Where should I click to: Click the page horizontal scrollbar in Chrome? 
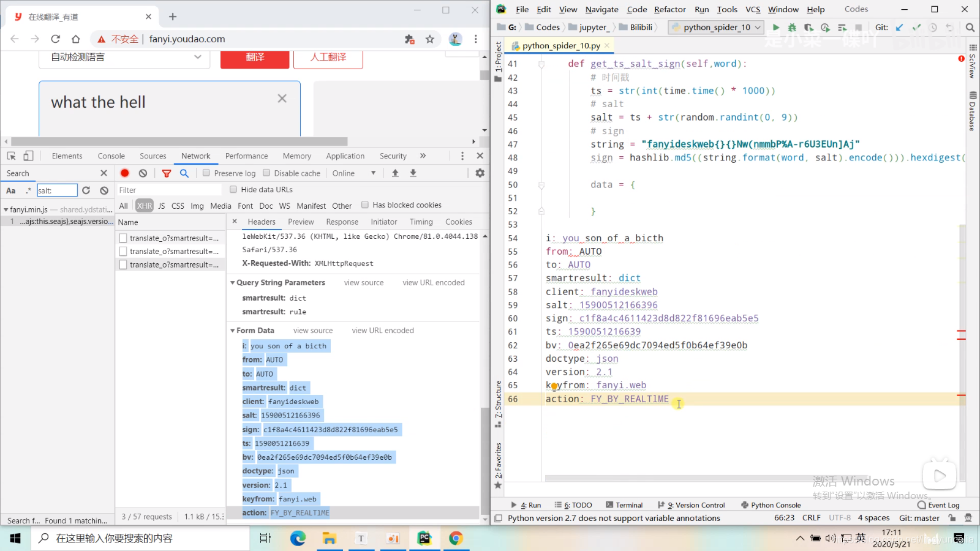pos(179,141)
